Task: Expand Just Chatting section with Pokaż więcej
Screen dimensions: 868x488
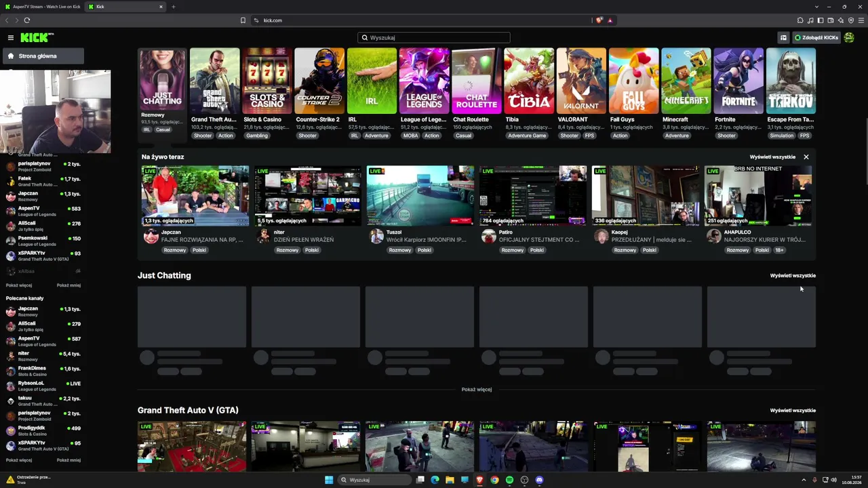Action: [x=476, y=390]
